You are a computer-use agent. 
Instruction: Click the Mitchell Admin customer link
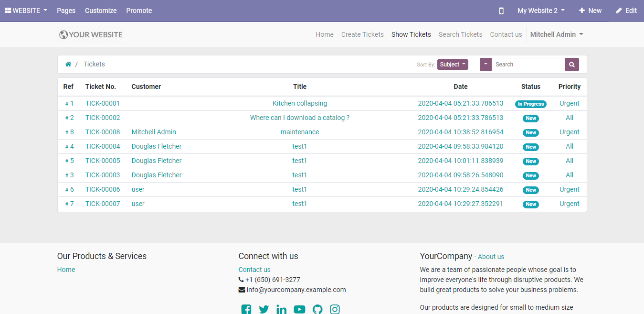[x=154, y=132]
